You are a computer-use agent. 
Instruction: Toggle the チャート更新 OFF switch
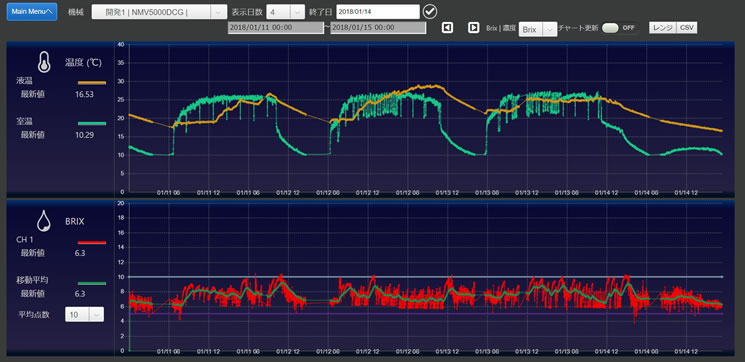pyautogui.click(x=620, y=28)
